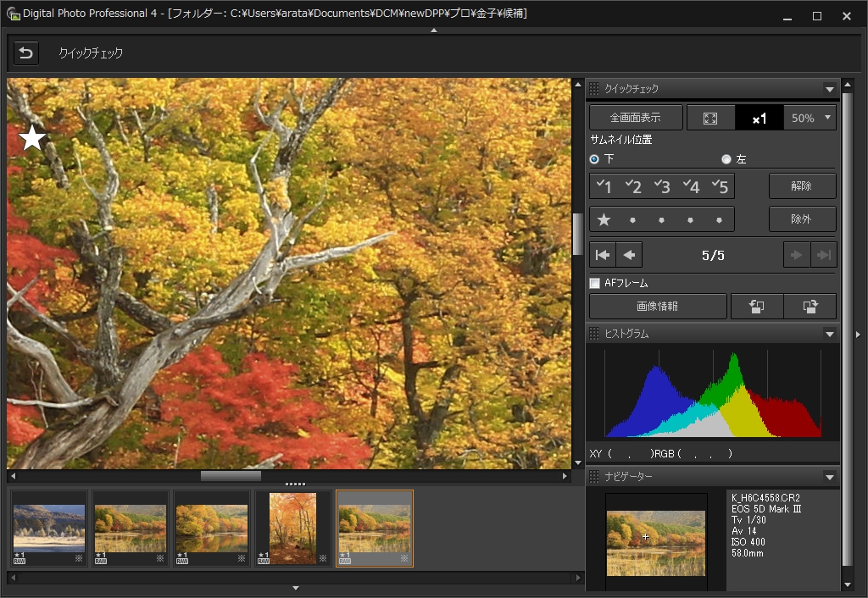Select the fourth thumbnail in the filmstrip
The image size is (868, 598).
point(292,527)
